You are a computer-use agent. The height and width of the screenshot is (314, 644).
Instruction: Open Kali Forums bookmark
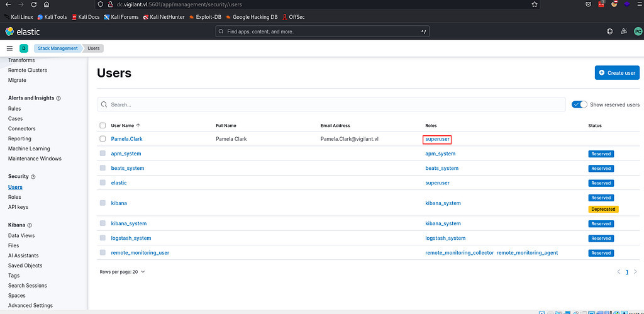pyautogui.click(x=121, y=17)
